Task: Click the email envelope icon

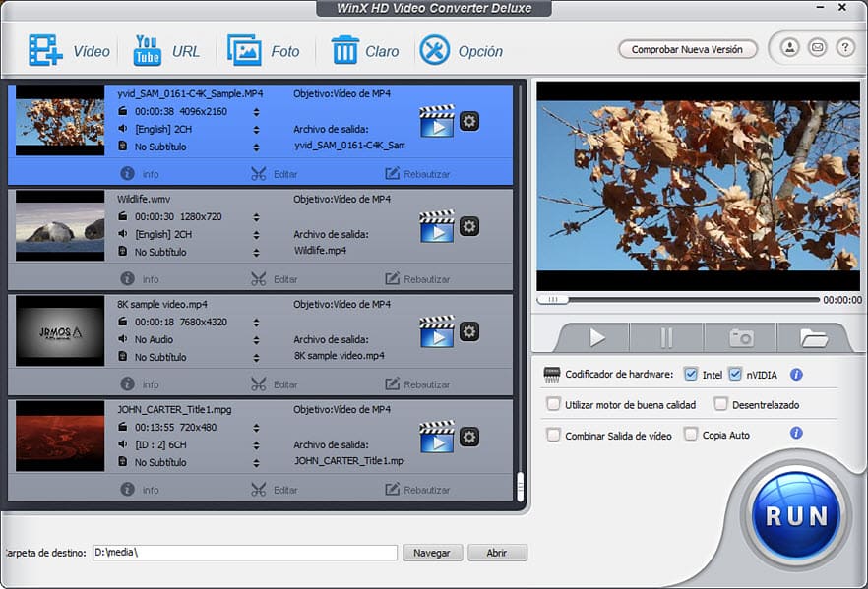Action: [817, 48]
